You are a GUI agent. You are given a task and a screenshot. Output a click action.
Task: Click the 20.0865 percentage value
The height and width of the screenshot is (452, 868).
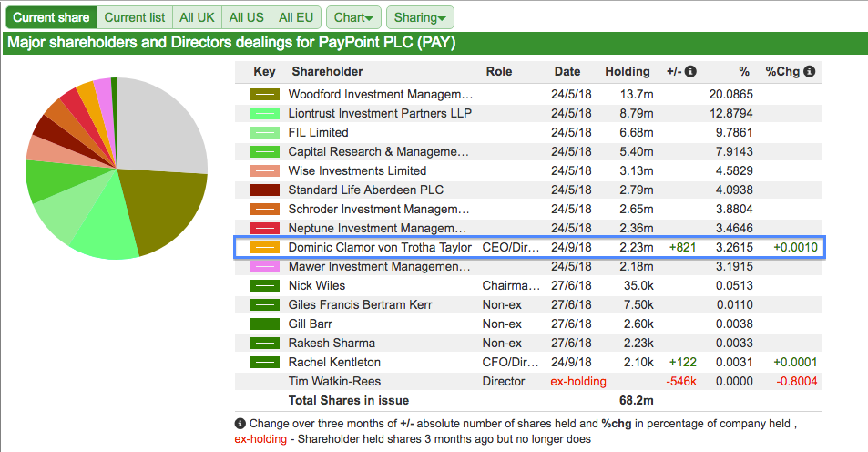coord(730,94)
